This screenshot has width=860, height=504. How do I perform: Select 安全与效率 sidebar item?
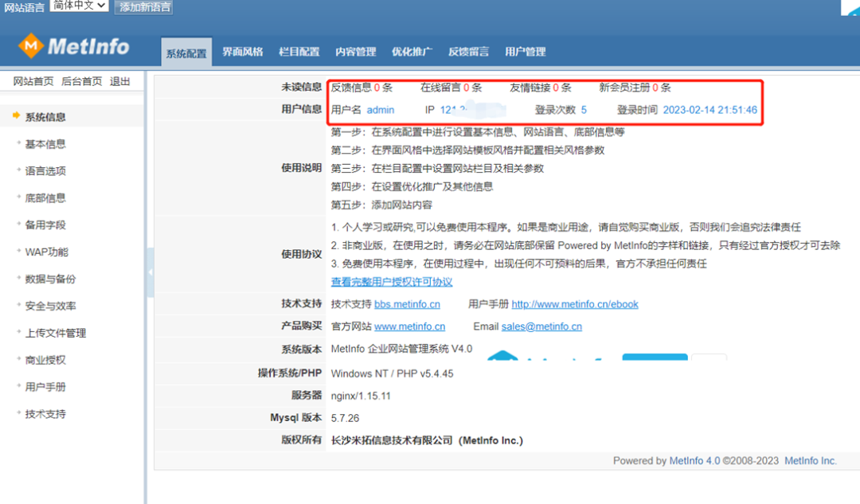[x=50, y=306]
